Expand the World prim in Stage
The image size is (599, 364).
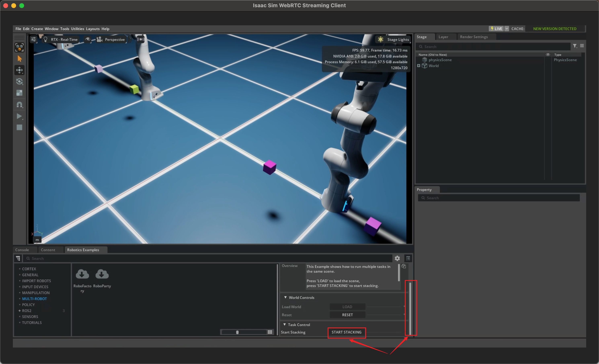(419, 66)
